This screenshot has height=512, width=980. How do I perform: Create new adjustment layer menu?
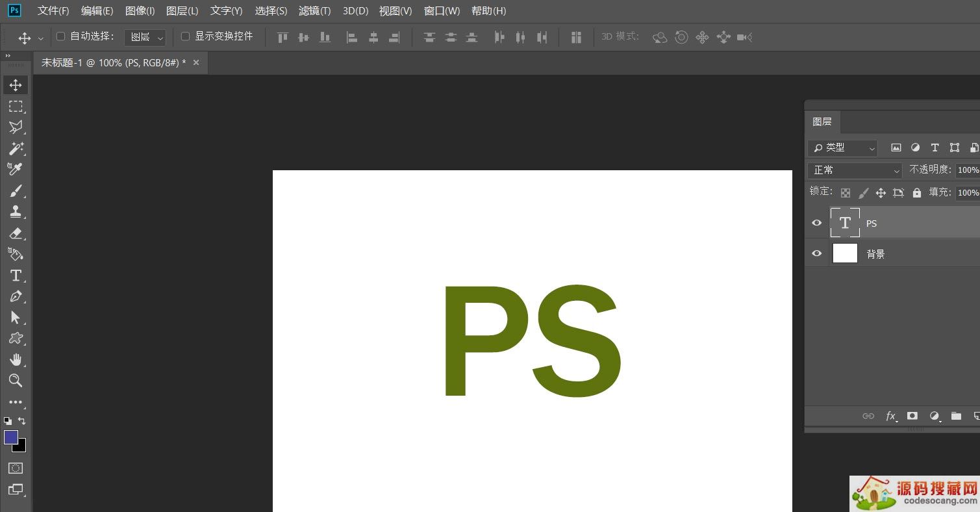click(x=935, y=416)
